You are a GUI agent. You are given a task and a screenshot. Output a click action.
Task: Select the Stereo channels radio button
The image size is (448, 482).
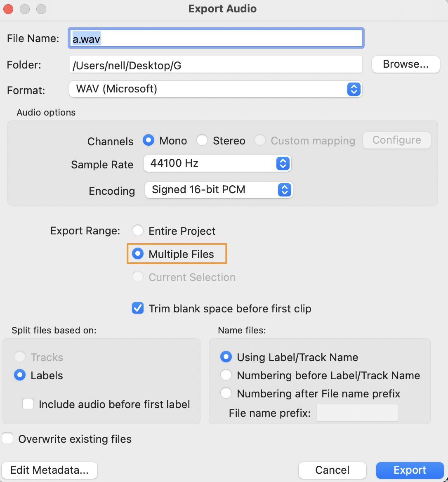(202, 141)
